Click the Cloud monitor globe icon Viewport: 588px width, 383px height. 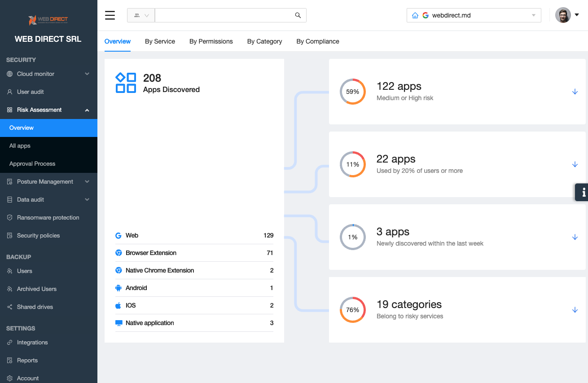point(10,74)
